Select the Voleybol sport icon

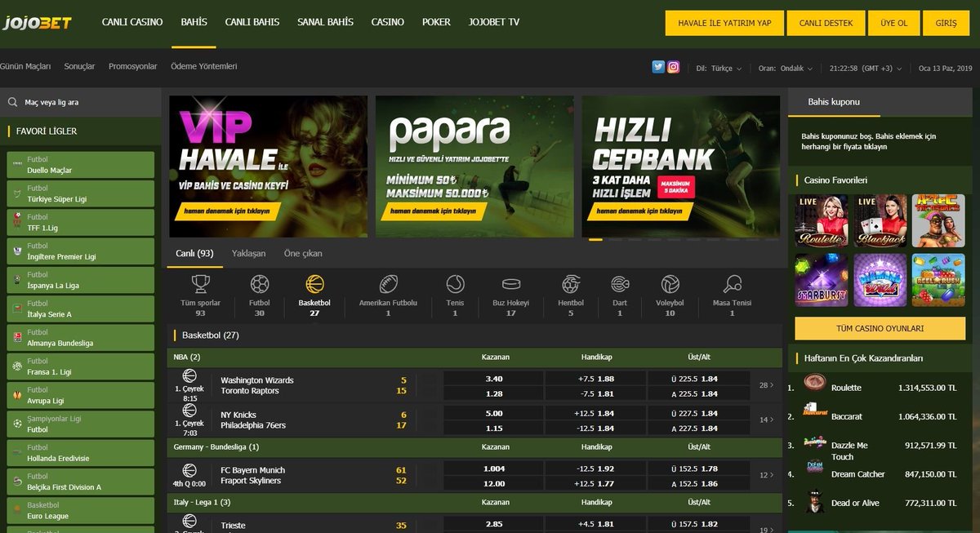coord(670,284)
